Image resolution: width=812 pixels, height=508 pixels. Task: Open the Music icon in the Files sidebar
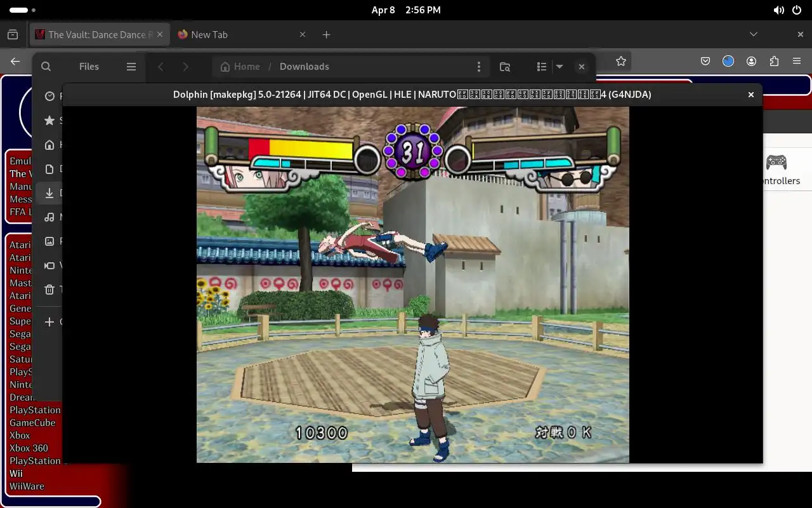(49, 217)
